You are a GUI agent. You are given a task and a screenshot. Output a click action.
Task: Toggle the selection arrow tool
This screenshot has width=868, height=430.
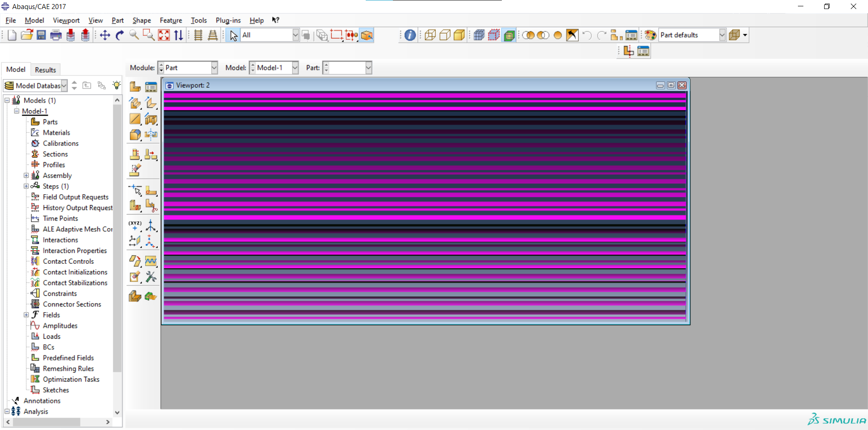[233, 35]
